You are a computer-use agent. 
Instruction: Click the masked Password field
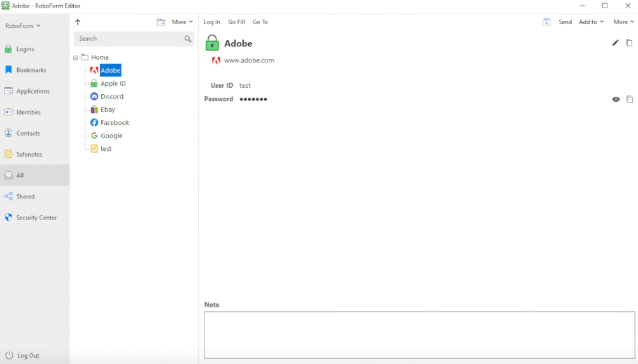[253, 99]
